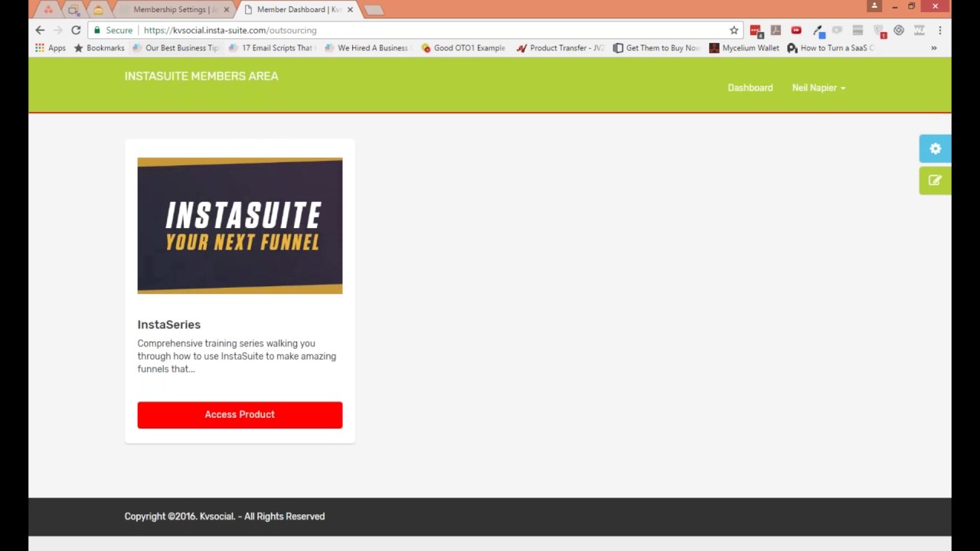Click the InstaSuite Your Next Funnel thumbnail
This screenshot has width=980, height=551.
[240, 226]
